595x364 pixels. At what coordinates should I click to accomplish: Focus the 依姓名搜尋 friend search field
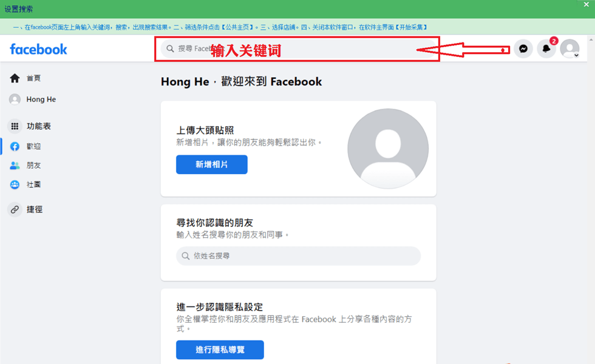298,256
